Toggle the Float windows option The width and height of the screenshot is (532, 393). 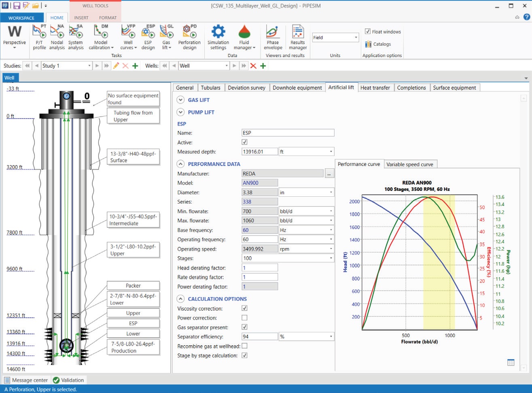[368, 31]
